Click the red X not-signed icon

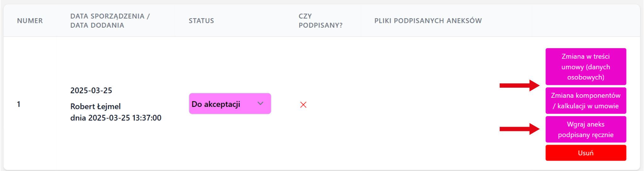tap(303, 105)
